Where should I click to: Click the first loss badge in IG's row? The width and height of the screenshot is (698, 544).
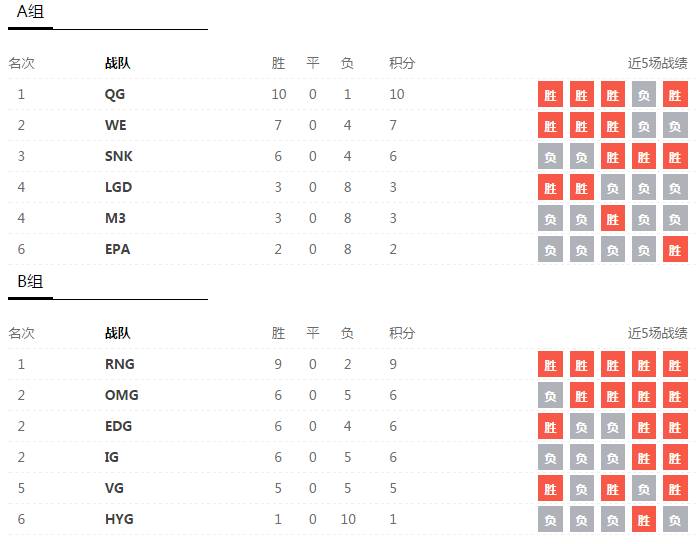pyautogui.click(x=551, y=457)
